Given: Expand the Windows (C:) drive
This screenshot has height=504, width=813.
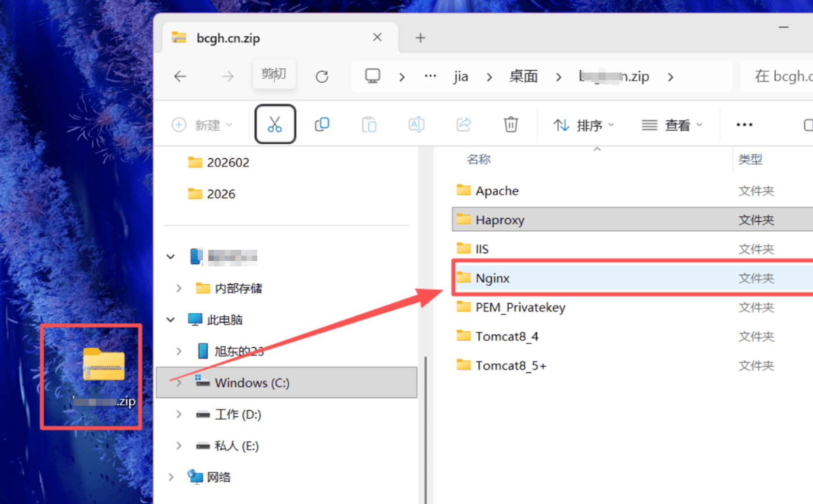Looking at the screenshot, I should tap(179, 383).
